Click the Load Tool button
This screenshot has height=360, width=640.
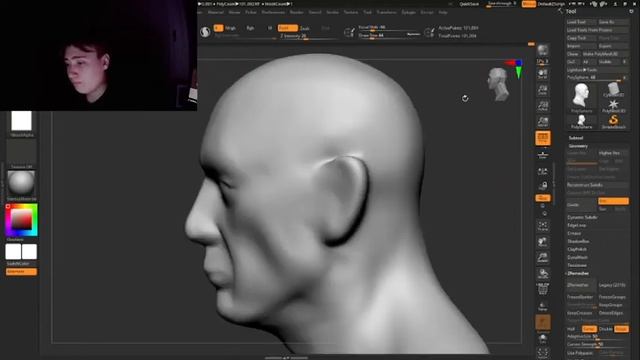tap(581, 22)
